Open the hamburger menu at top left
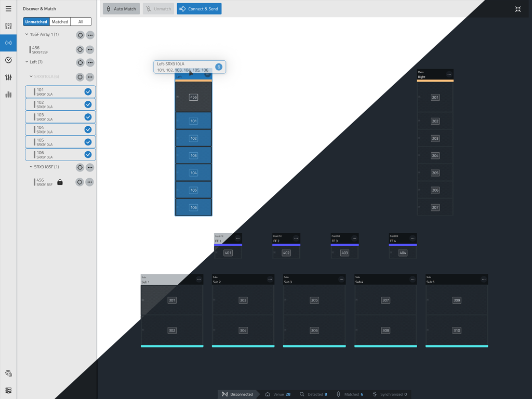The image size is (532, 399). pos(8,9)
